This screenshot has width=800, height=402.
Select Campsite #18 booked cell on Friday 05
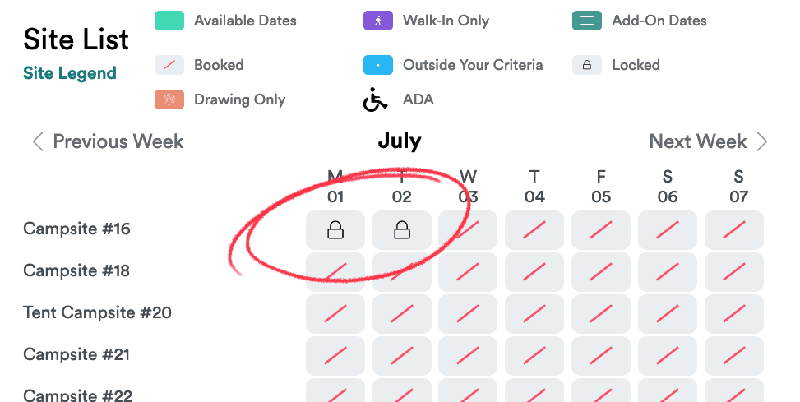(x=601, y=272)
